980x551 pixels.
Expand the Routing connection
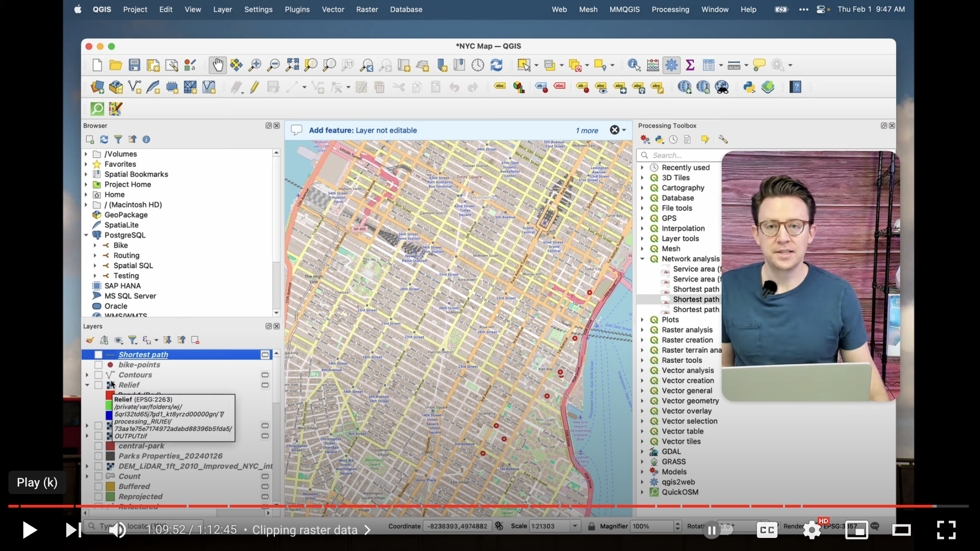tap(95, 255)
